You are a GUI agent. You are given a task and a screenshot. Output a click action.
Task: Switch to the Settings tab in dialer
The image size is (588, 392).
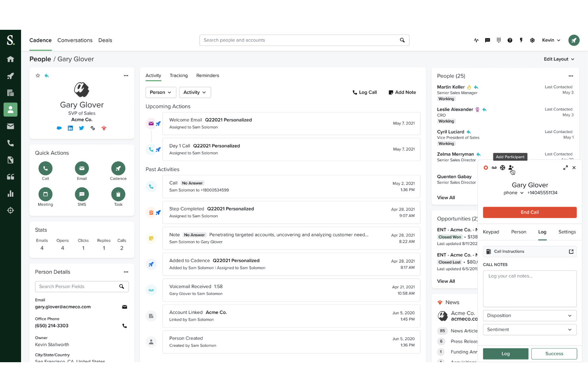(x=567, y=232)
